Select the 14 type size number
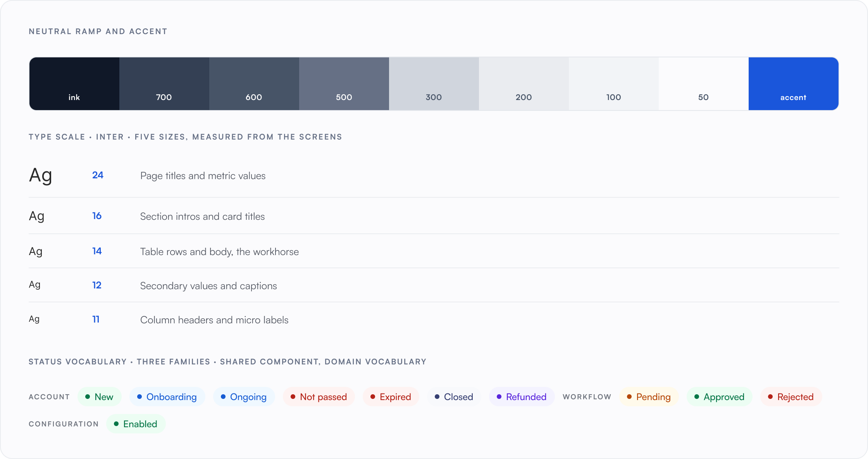 [97, 251]
